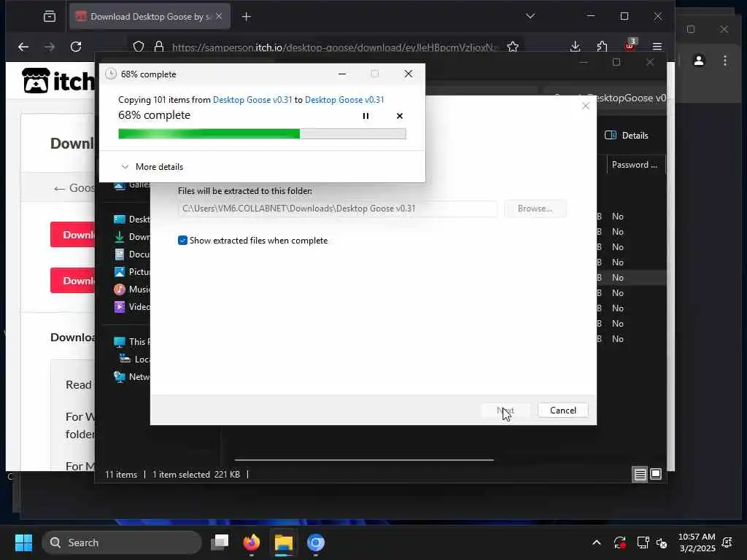Cancel the extraction wizard
Screen dimensions: 747x560
(x=562, y=411)
